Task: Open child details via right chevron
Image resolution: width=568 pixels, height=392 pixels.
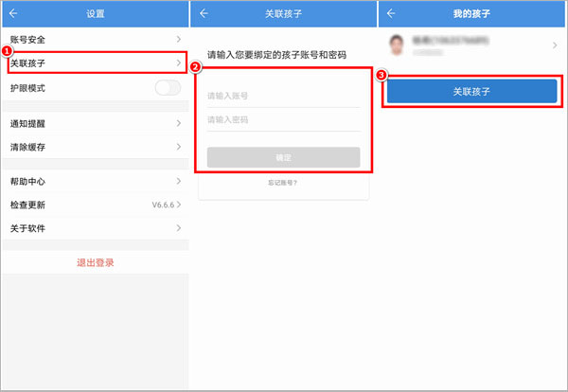Action: (555, 46)
